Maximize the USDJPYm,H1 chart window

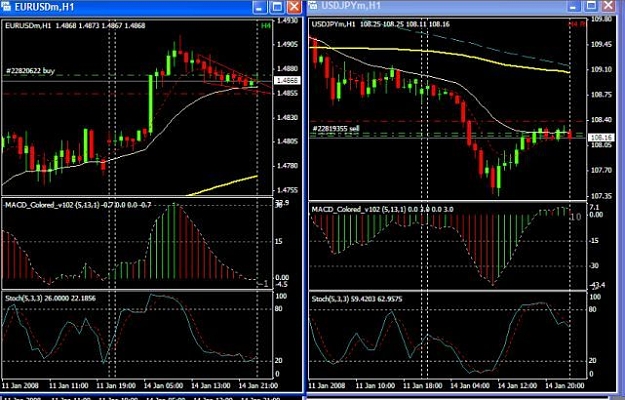tap(592, 6)
